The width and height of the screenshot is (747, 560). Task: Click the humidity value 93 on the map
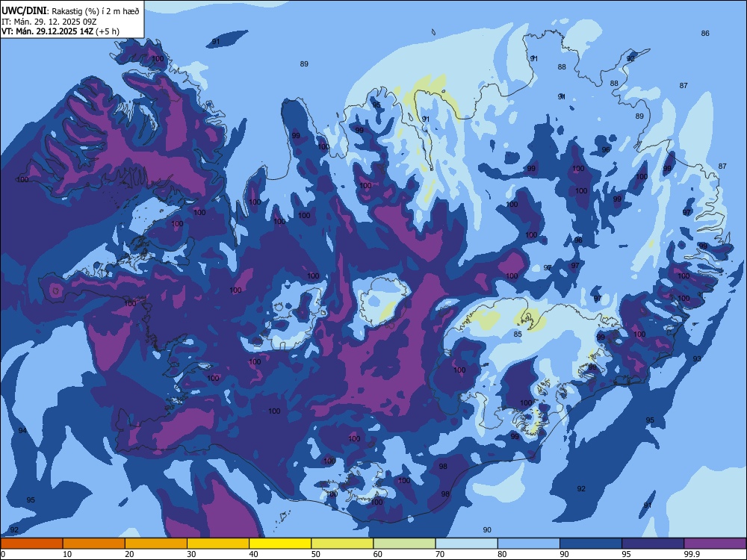point(697,358)
